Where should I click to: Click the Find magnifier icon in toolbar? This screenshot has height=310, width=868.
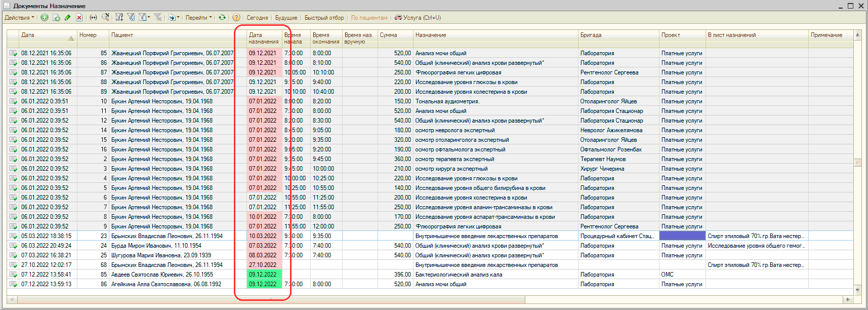click(x=105, y=18)
